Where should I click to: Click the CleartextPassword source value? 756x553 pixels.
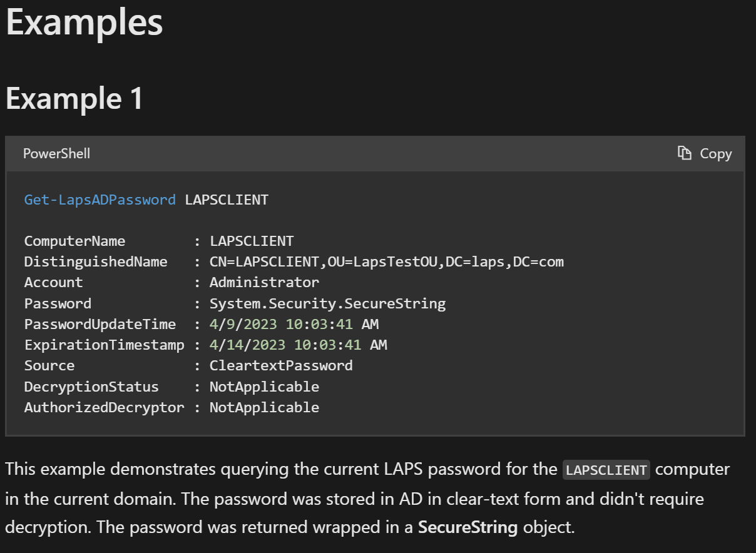coord(281,366)
